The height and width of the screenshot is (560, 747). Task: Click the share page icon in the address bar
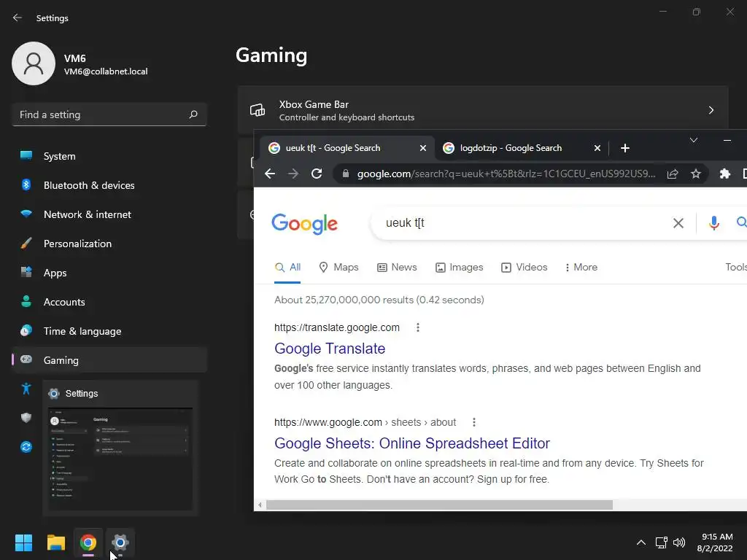(673, 174)
